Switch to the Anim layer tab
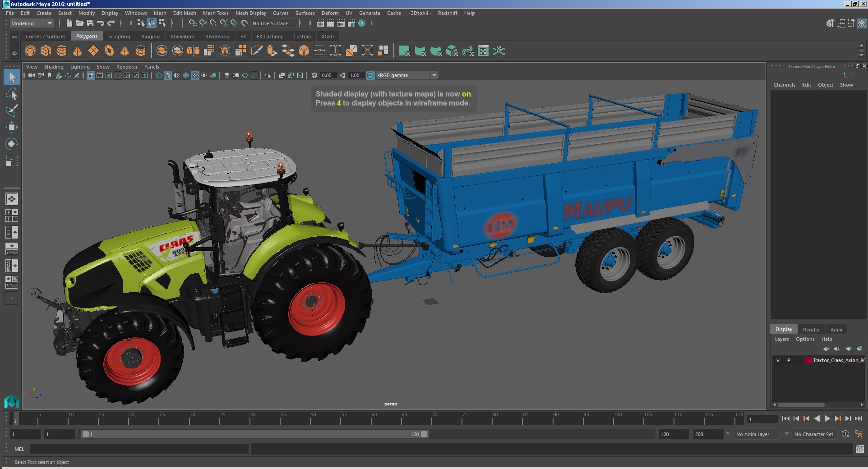The width and height of the screenshot is (868, 469). (836, 330)
